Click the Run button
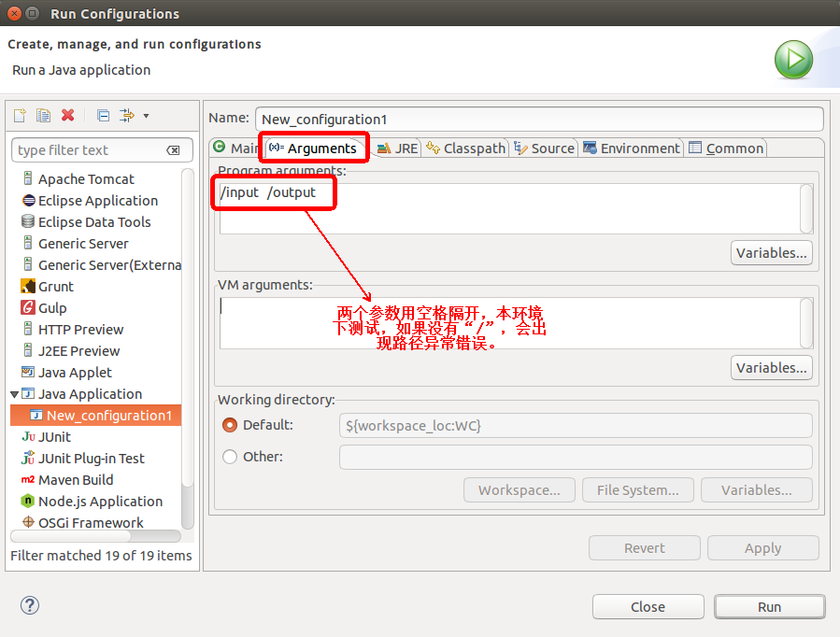 coord(769,606)
